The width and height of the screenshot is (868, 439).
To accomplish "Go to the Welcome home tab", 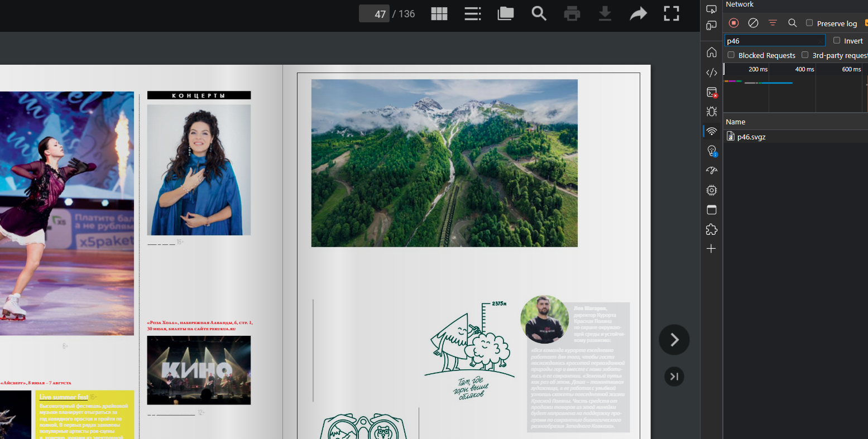I will click(x=711, y=52).
